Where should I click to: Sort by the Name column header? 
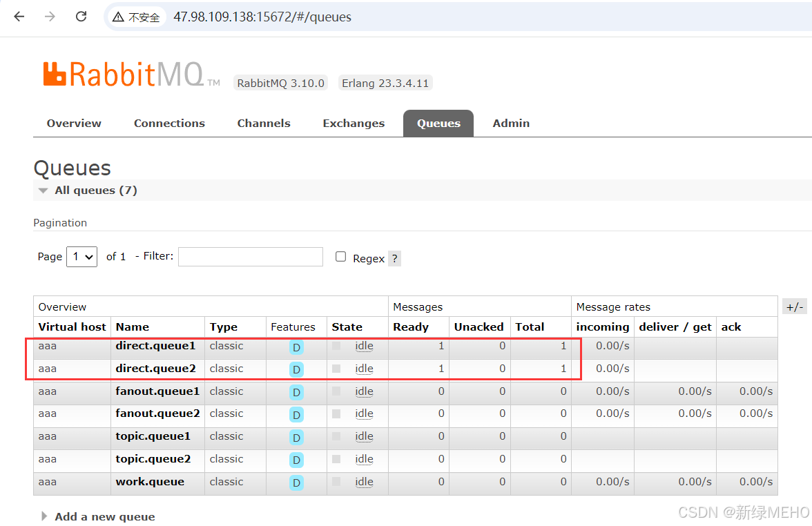click(x=133, y=327)
